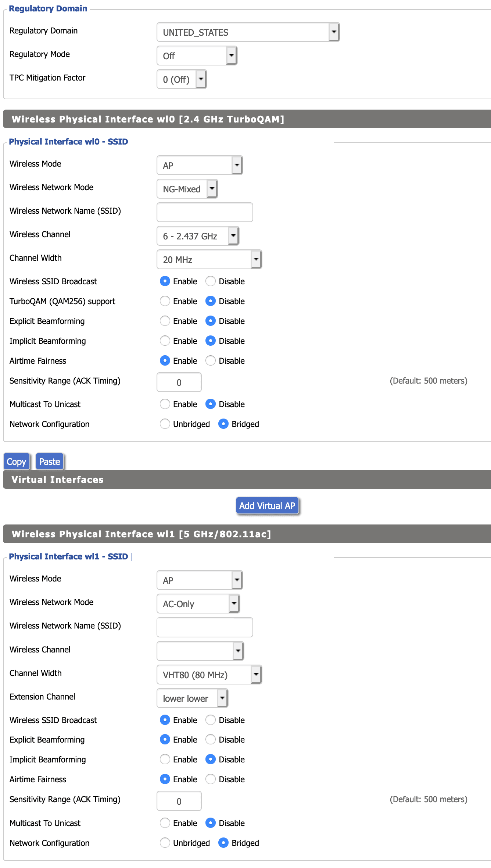The image size is (491, 868).
Task: Select Disable for wl0 Implicit Beamforming
Action: (x=211, y=341)
